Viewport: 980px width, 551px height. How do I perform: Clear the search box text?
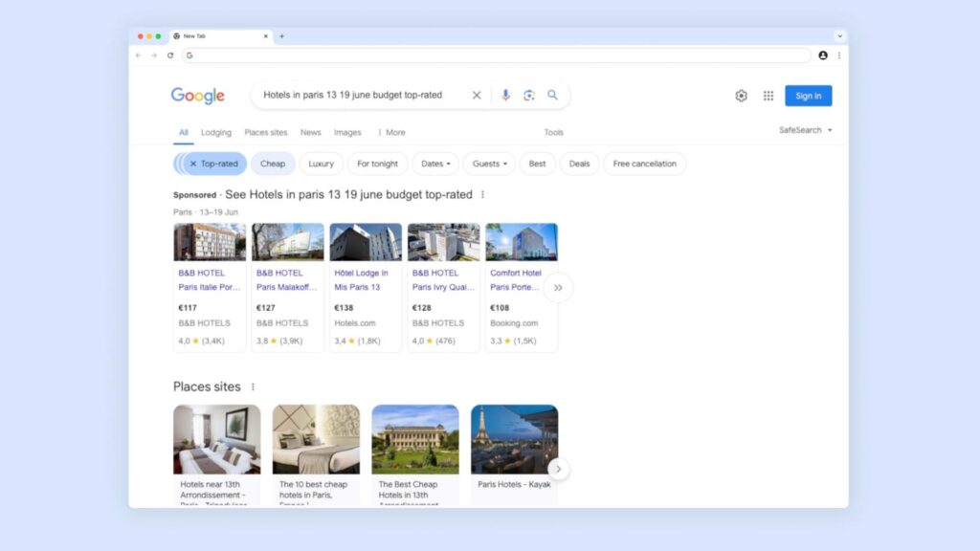477,96
